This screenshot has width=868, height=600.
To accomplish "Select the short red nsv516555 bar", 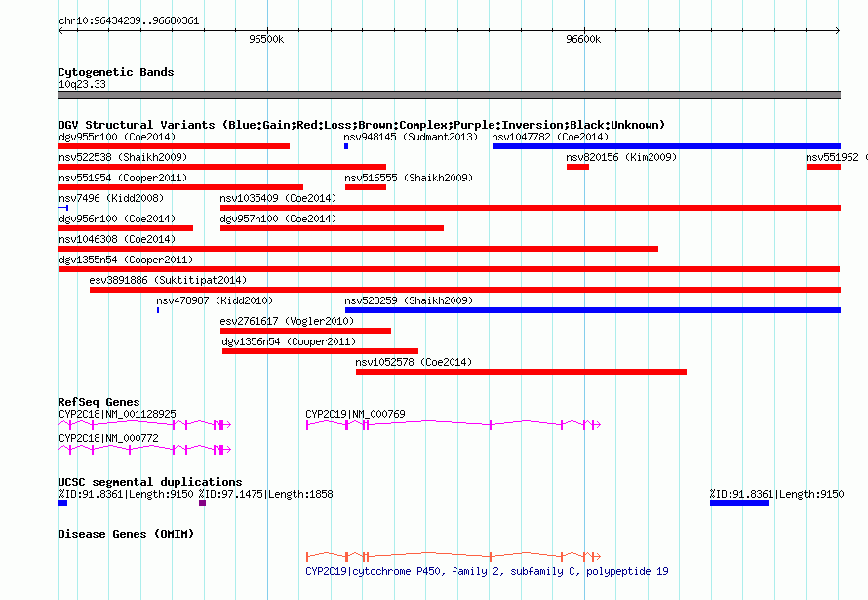I will click(366, 187).
